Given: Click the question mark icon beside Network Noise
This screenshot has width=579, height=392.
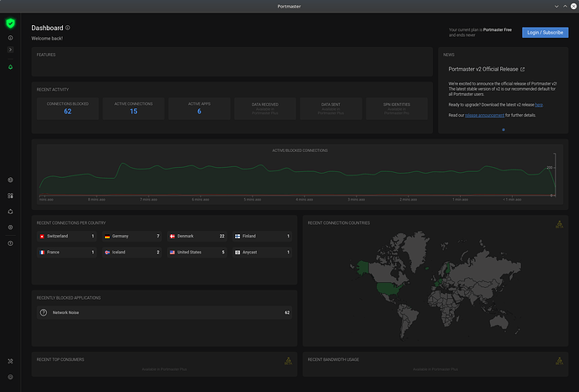Looking at the screenshot, I should (44, 312).
